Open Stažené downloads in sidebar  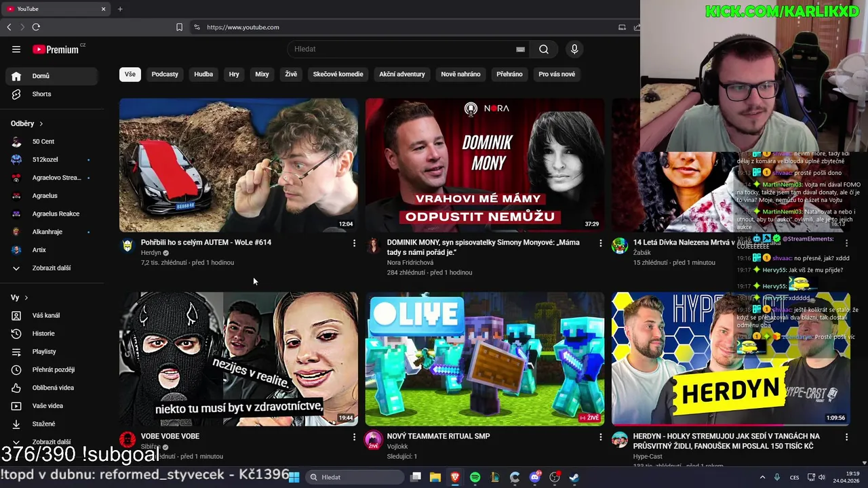52,424
